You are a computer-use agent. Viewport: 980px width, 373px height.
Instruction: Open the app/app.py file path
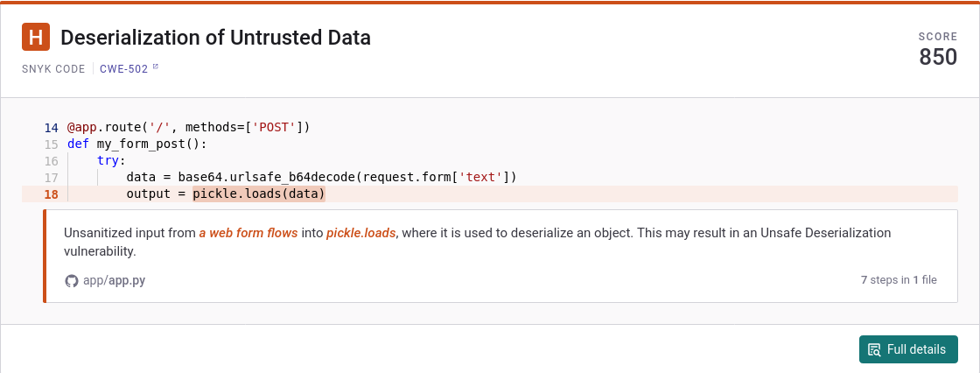[x=114, y=280]
